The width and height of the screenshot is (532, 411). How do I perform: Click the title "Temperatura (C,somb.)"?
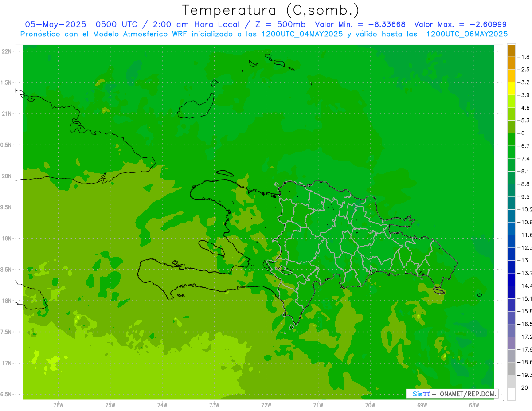(271, 10)
